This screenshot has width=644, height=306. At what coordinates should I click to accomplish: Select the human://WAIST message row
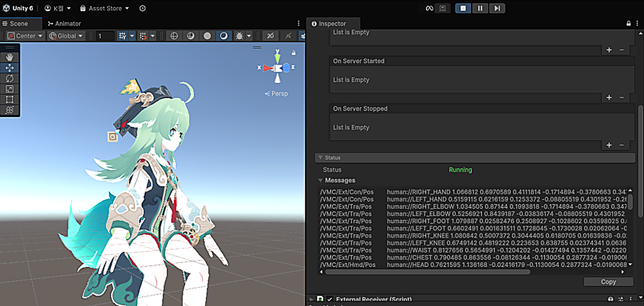click(473, 250)
